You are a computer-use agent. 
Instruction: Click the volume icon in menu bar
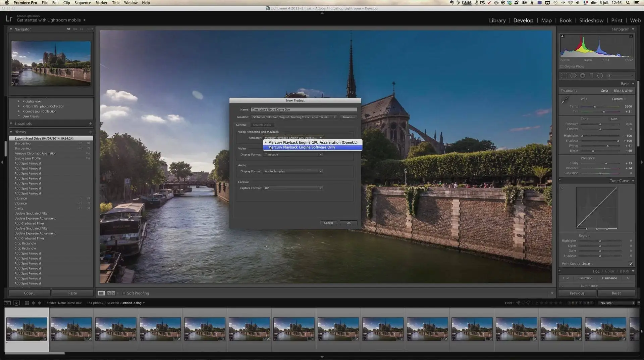(578, 3)
